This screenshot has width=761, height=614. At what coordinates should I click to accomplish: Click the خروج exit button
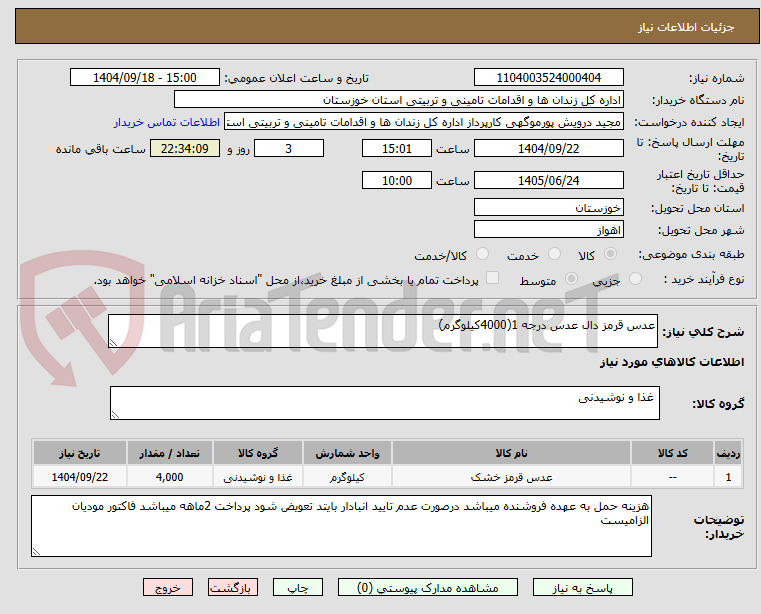(x=167, y=587)
